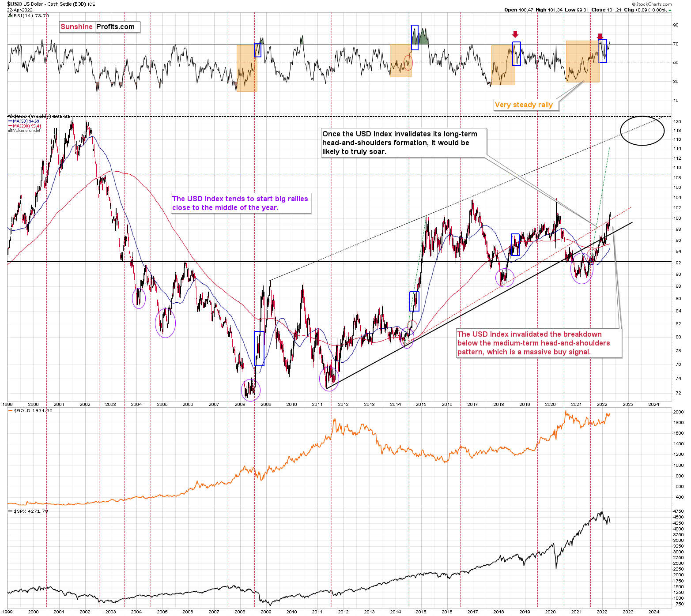This screenshot has width=691, height=616.
Task: Click the red down arrow above 2022 RSI peak
Action: (x=600, y=36)
